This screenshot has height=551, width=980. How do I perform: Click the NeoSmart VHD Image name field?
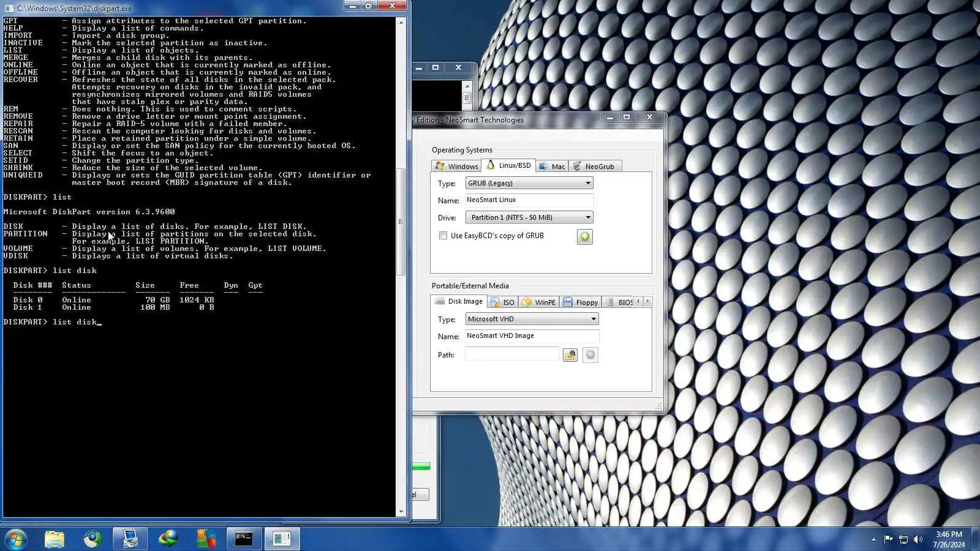tap(532, 336)
